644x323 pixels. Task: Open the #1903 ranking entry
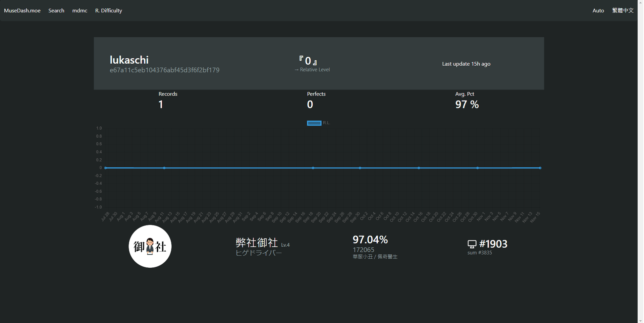tap(493, 244)
